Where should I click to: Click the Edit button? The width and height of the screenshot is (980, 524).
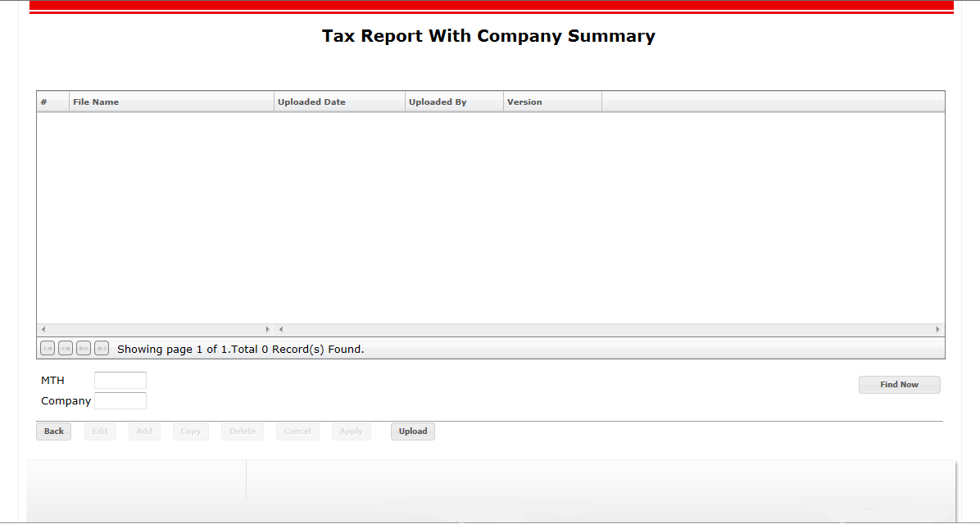(x=100, y=431)
